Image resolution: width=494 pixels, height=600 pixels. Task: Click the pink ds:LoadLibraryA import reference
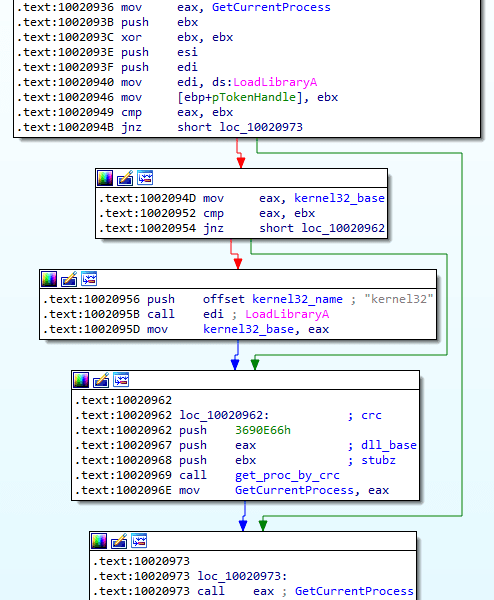click(275, 82)
